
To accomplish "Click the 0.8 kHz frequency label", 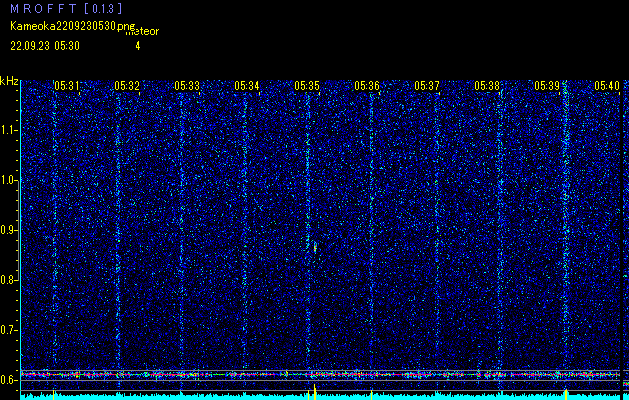I will coord(9,280).
